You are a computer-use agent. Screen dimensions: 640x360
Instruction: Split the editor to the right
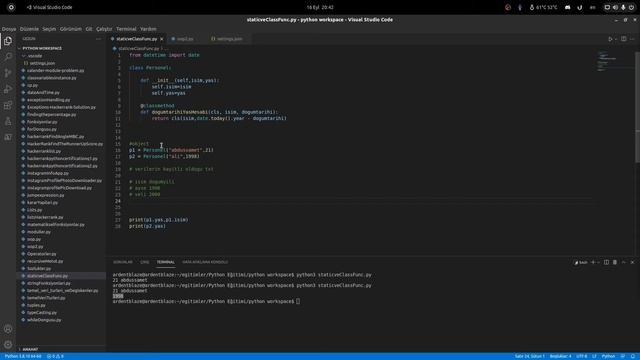pos(624,39)
